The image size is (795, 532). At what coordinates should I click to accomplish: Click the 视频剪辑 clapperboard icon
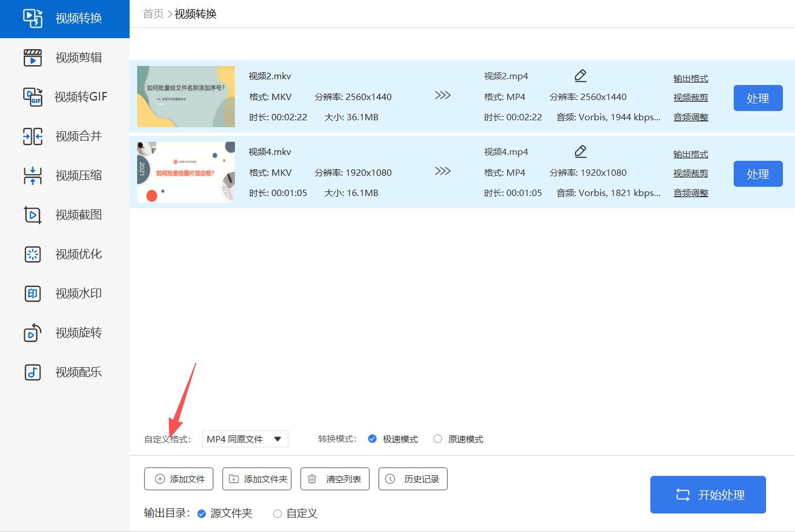click(32, 57)
